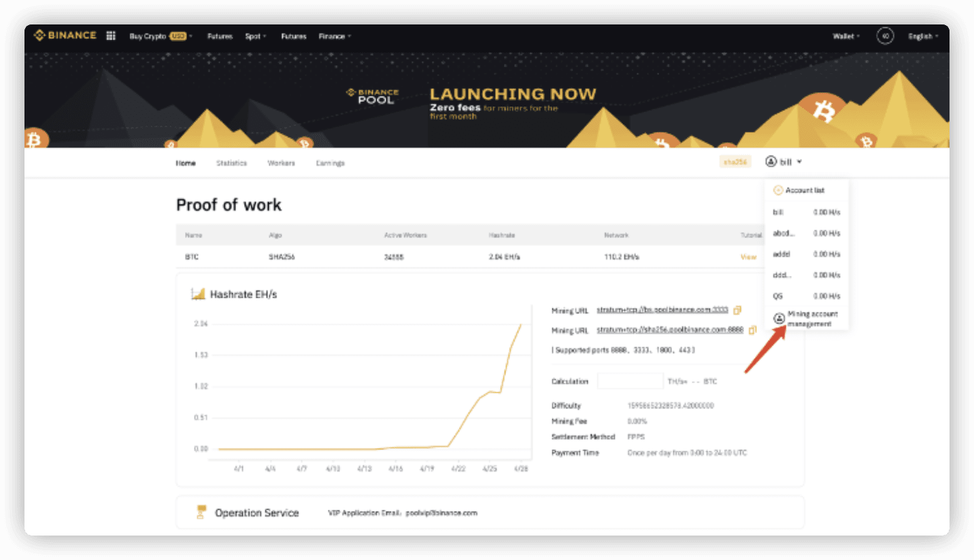The image size is (974, 560).
Task: Click the Account list icon
Action: point(778,190)
